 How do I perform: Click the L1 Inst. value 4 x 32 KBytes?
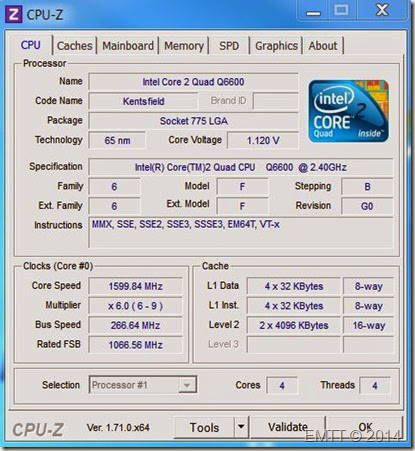[294, 306]
